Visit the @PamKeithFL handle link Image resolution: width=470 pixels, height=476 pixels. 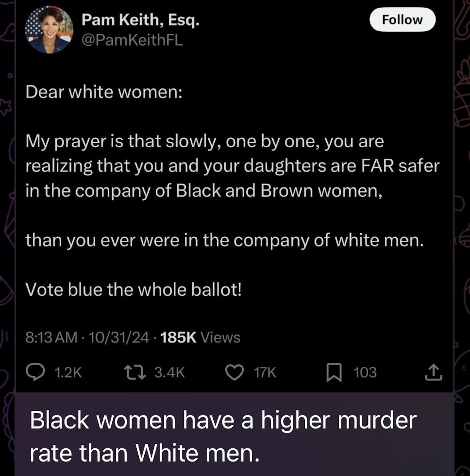[132, 40]
